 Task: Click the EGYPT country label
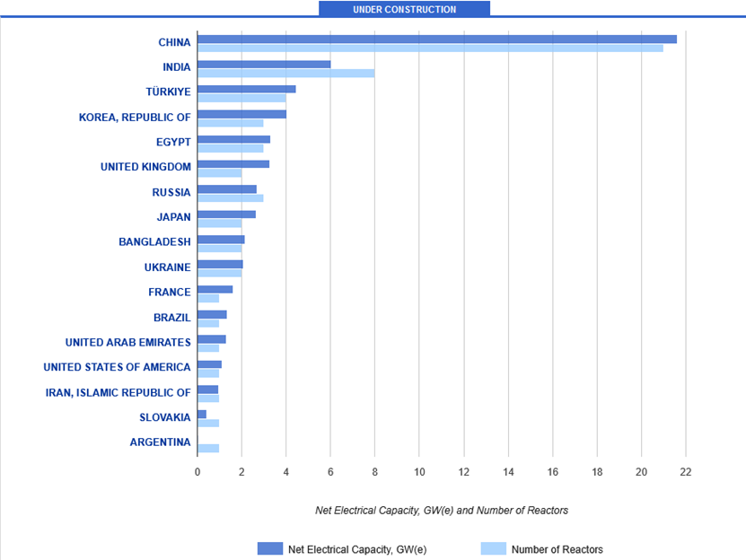[173, 142]
